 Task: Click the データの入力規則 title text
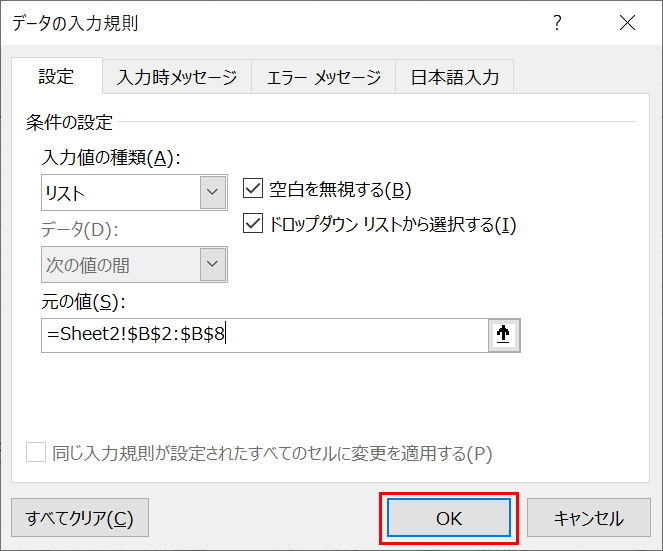point(75,23)
